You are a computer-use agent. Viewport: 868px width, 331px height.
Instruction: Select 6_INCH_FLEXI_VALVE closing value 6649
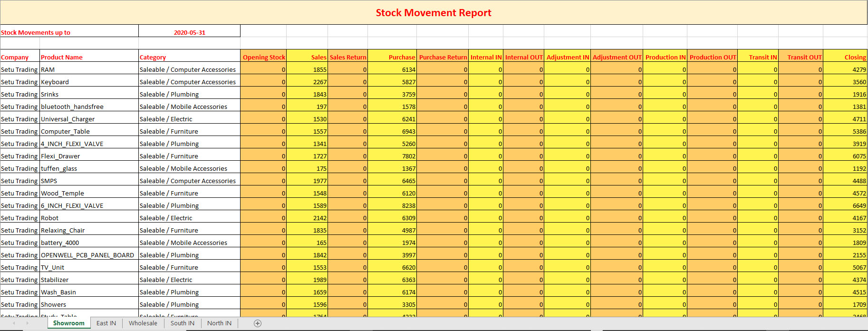(845, 204)
